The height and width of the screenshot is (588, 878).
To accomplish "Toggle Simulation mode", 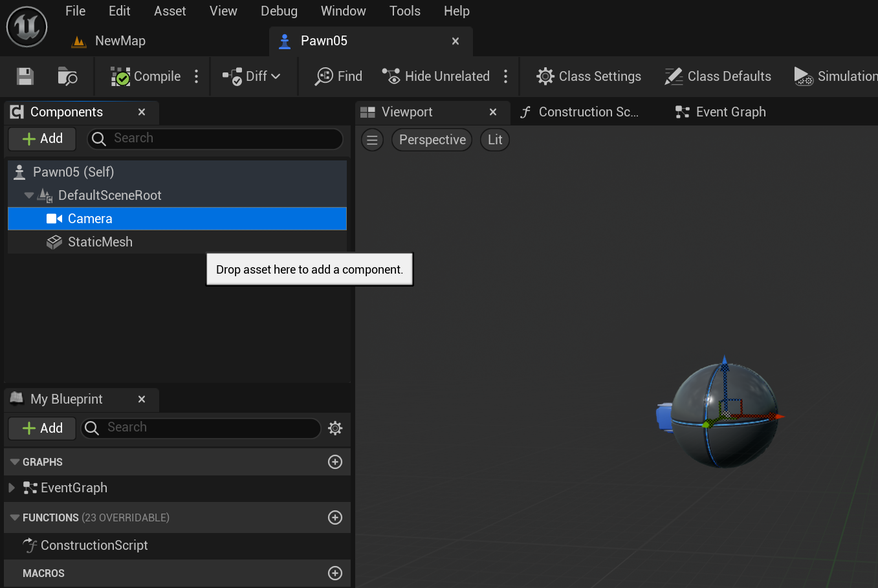I will (835, 76).
